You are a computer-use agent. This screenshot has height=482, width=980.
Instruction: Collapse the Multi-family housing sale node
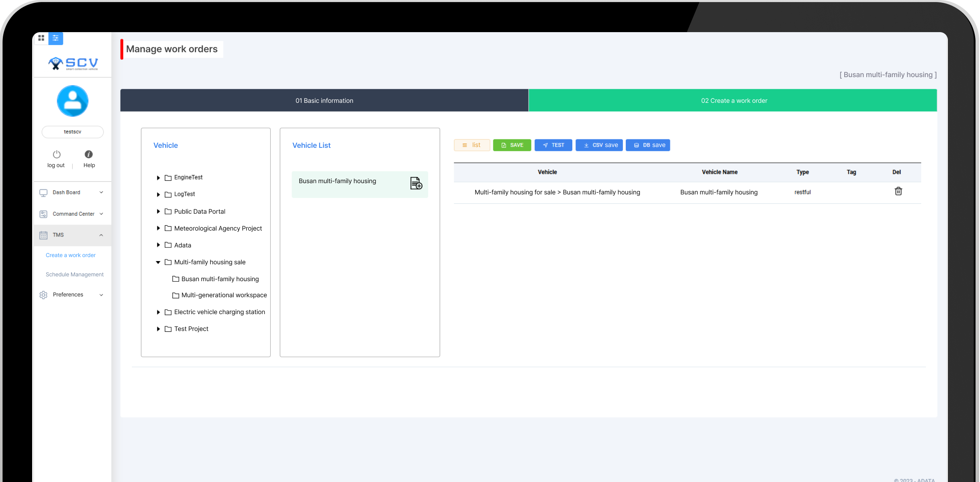click(x=158, y=262)
